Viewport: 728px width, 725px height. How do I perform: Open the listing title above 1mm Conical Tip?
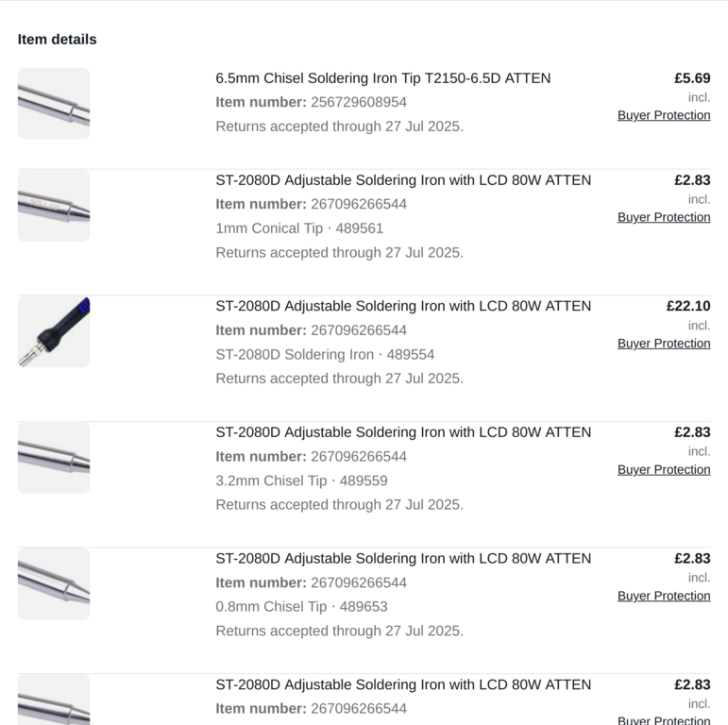(x=403, y=180)
